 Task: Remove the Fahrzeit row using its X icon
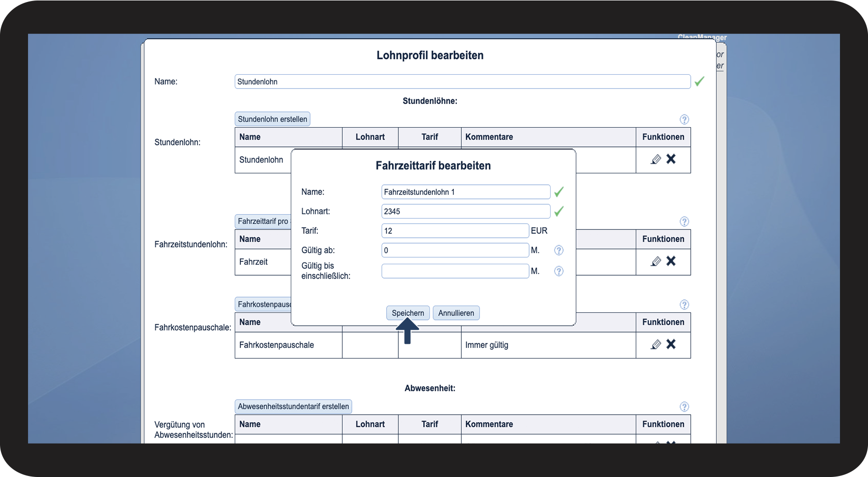671,261
